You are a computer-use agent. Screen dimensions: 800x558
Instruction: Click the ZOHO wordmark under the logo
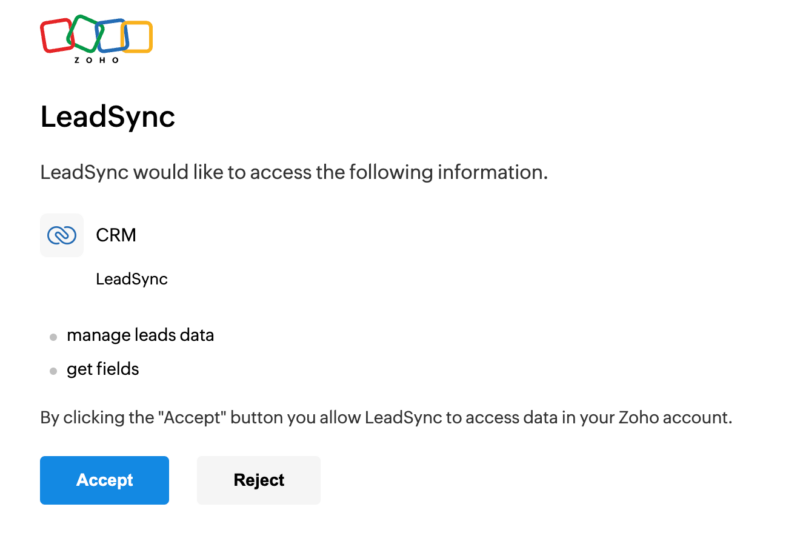click(x=96, y=60)
